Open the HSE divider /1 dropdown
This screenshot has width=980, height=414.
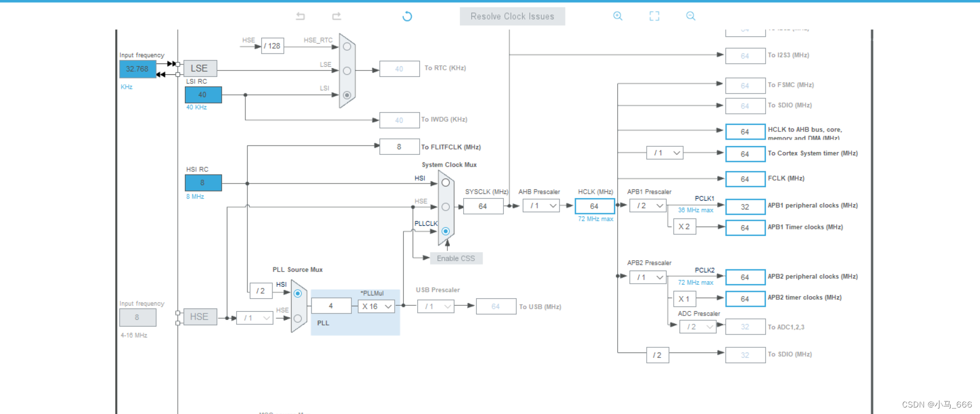[x=255, y=318]
